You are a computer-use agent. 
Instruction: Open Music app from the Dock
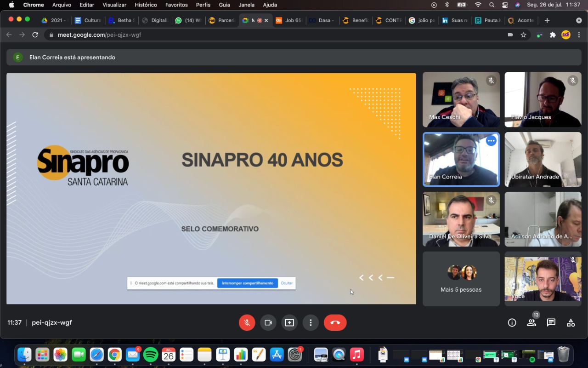pos(356,355)
